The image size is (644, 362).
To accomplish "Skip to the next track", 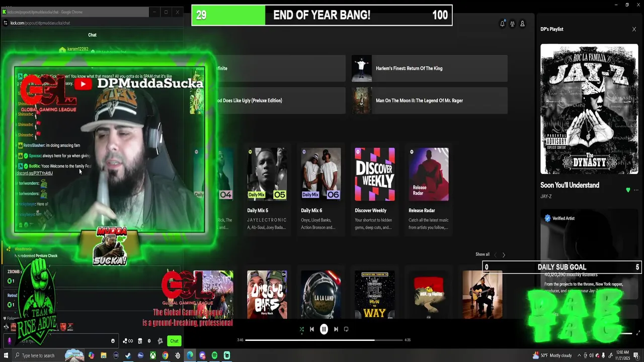I will pos(336,329).
